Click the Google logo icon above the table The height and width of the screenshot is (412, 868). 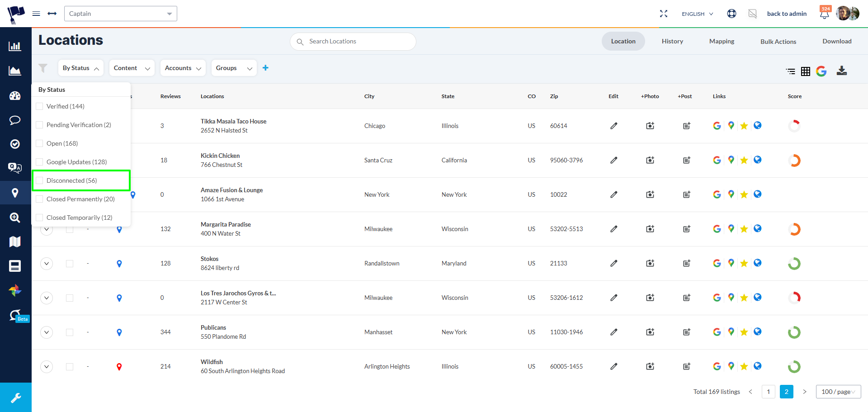[822, 71]
